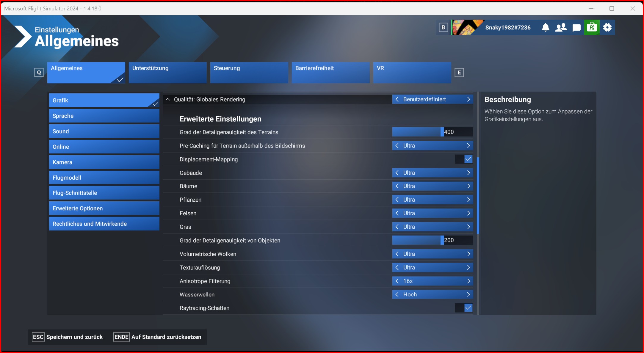Open the Barrierefreiheit tab

click(330, 73)
